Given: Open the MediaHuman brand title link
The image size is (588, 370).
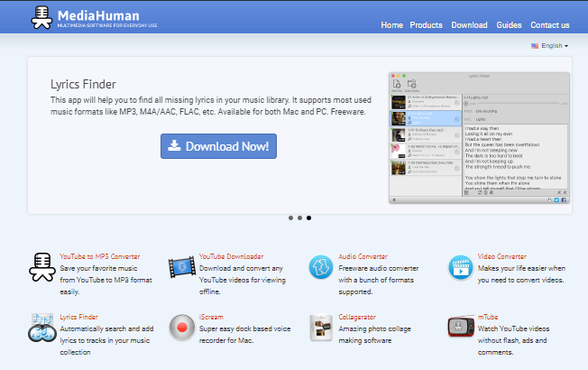Looking at the screenshot, I should (x=98, y=15).
